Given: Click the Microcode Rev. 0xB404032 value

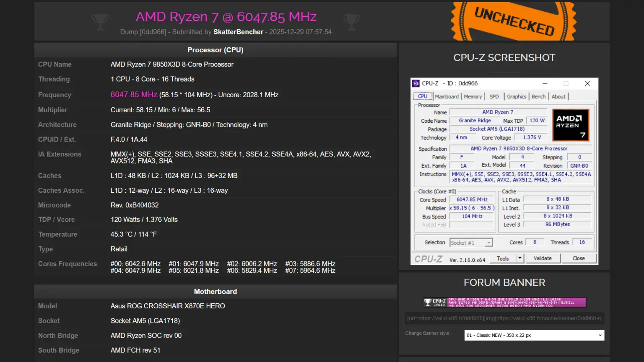Looking at the screenshot, I should pos(135,205).
